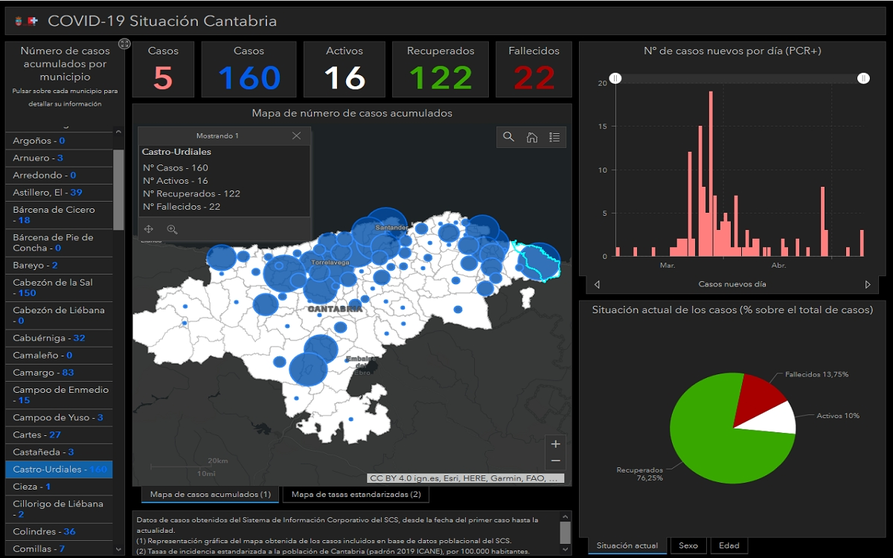Grab the right range handle of the daily cases chart
The image size is (893, 558).
pos(863,78)
